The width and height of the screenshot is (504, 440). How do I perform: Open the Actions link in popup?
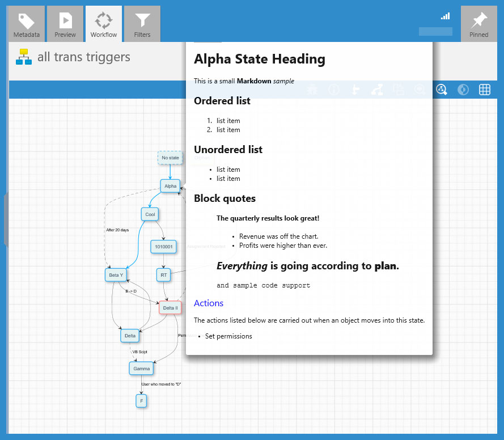pos(209,303)
